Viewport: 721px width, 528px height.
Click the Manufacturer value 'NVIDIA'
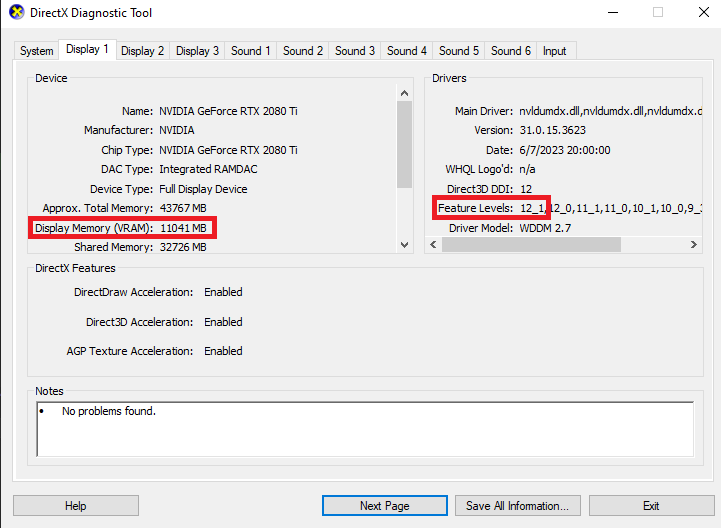[177, 131]
